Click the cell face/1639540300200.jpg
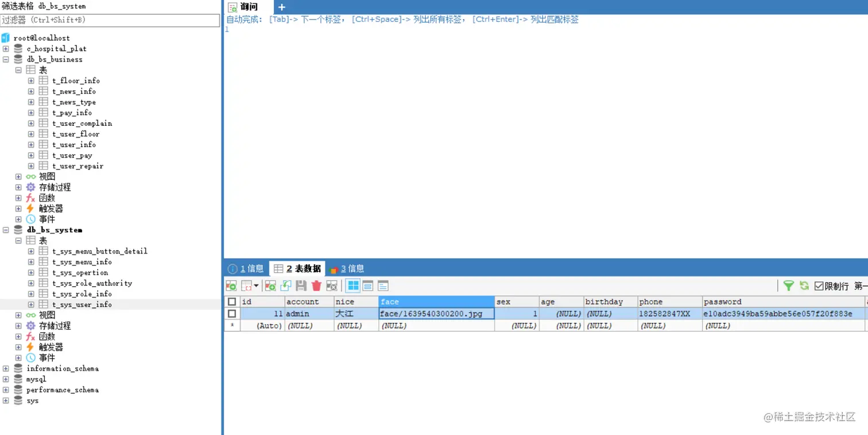 tap(436, 314)
